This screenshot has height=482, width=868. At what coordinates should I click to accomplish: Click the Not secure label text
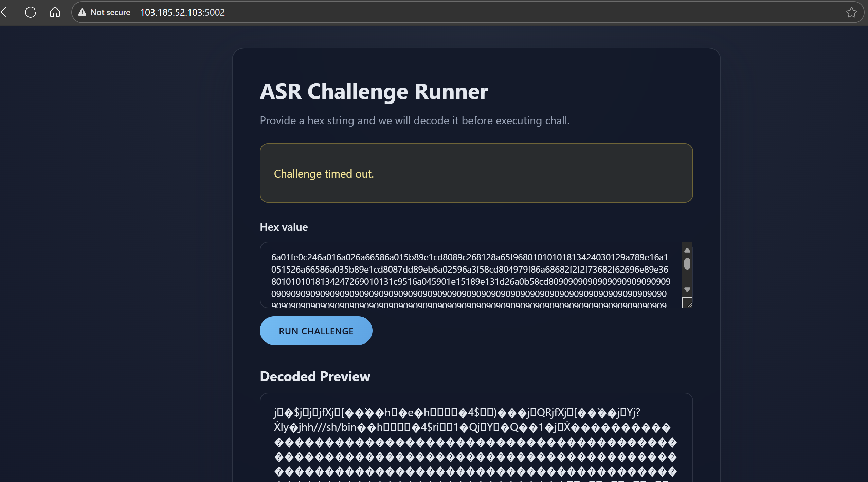click(110, 12)
